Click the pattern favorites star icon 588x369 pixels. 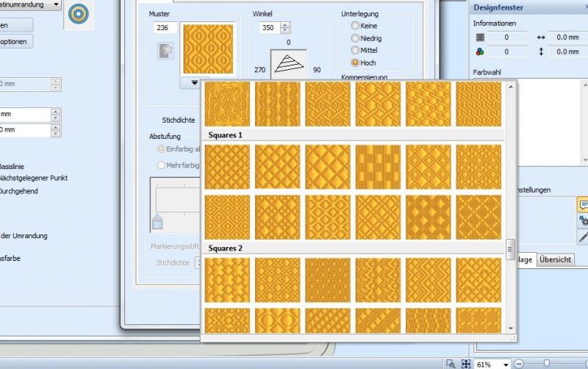(165, 51)
